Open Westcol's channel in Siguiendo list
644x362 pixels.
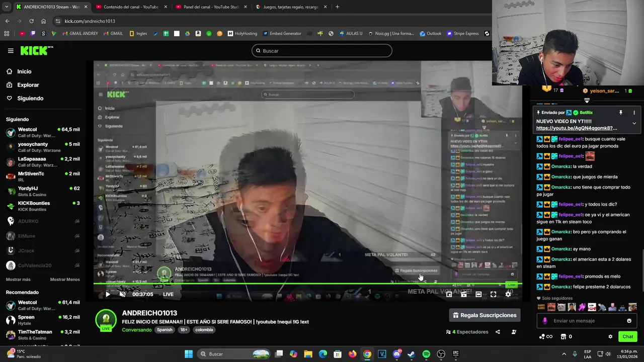(x=43, y=133)
